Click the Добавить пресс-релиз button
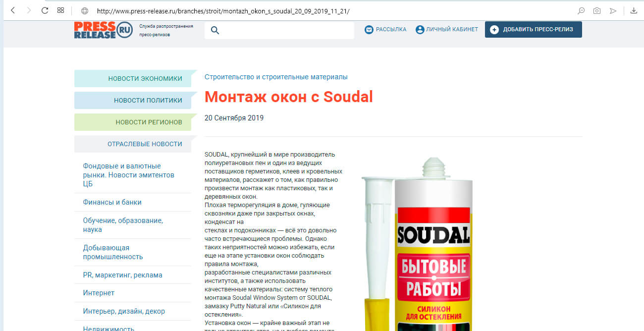 click(x=534, y=30)
